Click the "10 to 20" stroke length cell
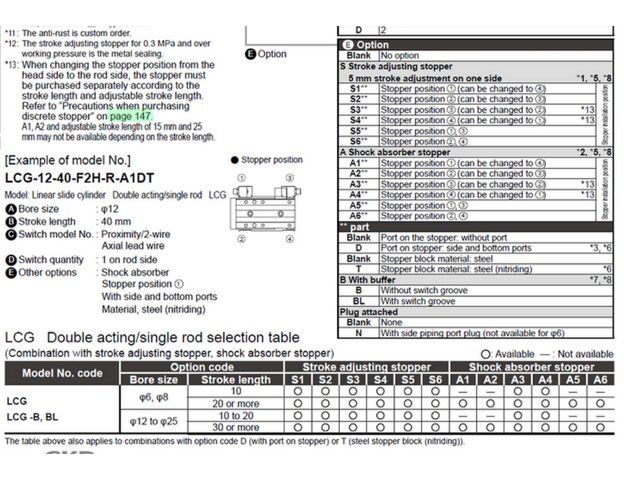The width and height of the screenshot is (640, 480). point(236,416)
